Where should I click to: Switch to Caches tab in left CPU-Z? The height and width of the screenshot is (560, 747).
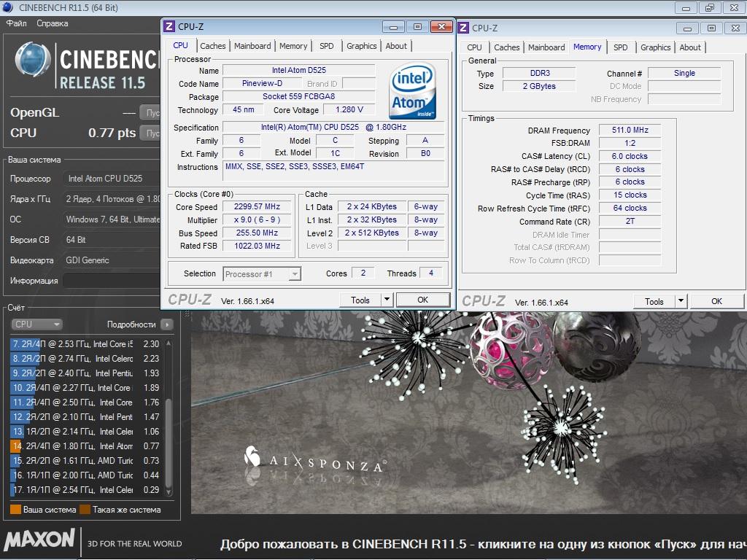(212, 46)
